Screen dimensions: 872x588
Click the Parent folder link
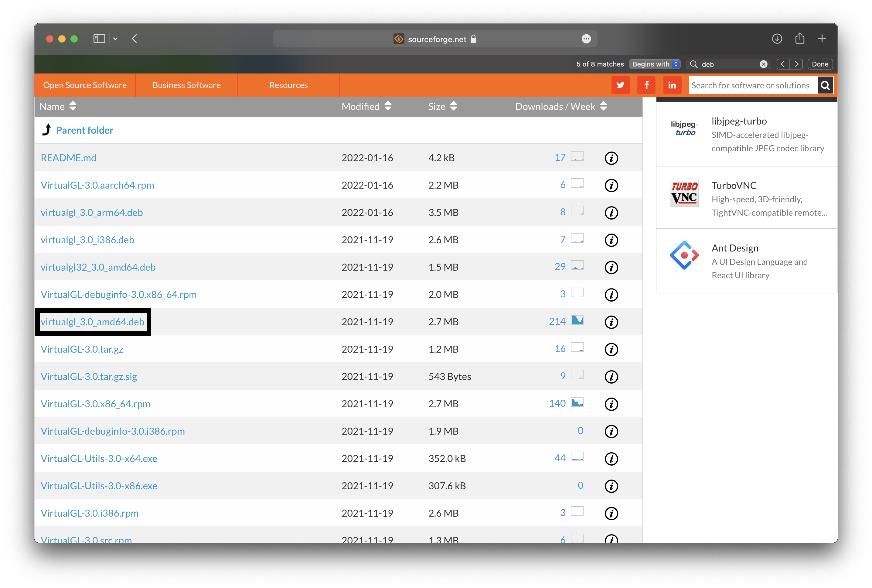tap(85, 130)
